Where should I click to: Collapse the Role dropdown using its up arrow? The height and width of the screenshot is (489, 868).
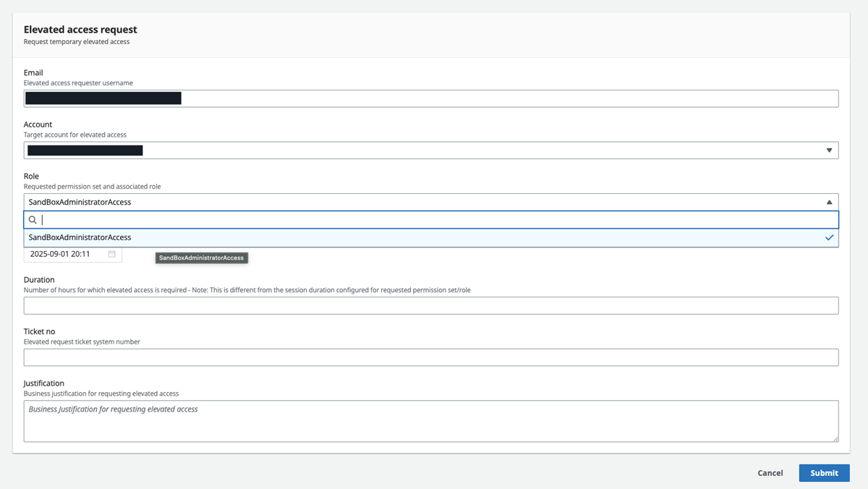(x=829, y=203)
